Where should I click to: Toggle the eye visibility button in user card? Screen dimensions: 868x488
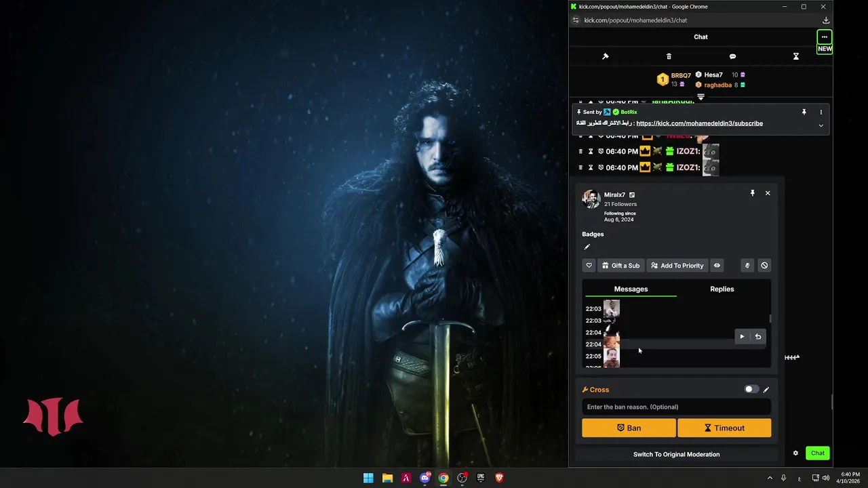tap(717, 266)
